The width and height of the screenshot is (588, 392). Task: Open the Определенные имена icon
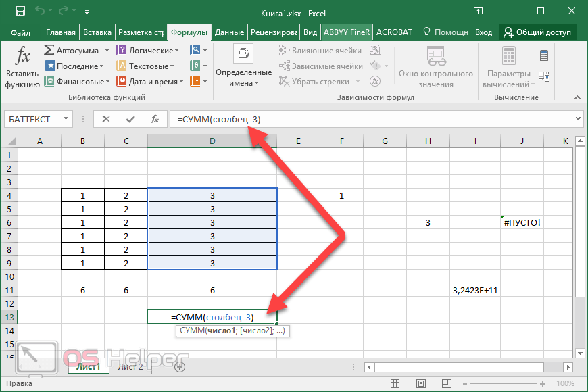(x=243, y=53)
